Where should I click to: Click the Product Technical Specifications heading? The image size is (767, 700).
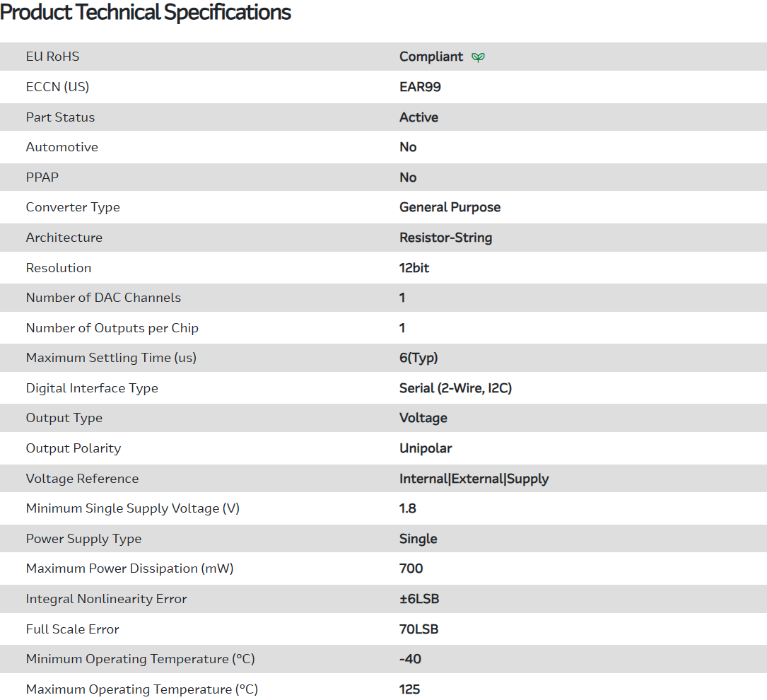146,12
